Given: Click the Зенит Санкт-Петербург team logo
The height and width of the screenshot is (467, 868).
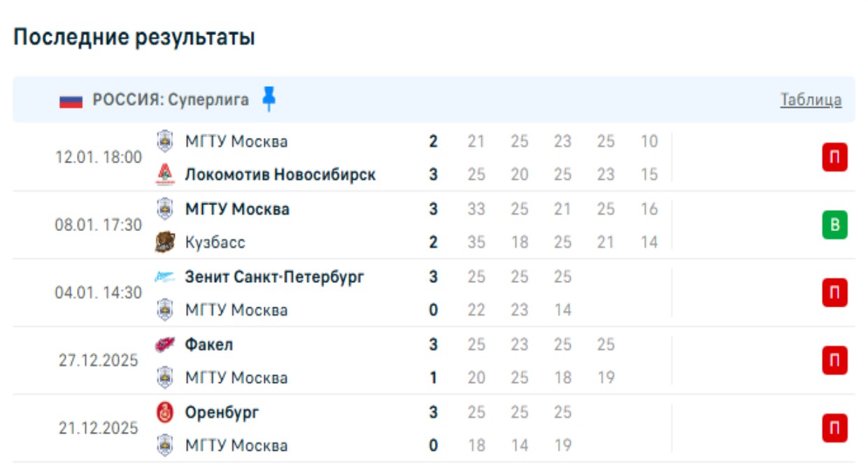Looking at the screenshot, I should 165,277.
